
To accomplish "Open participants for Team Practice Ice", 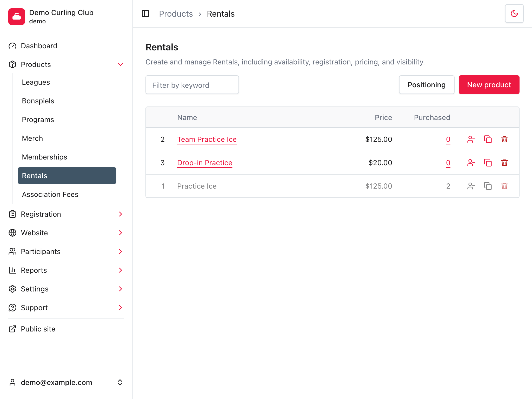I will (x=471, y=139).
